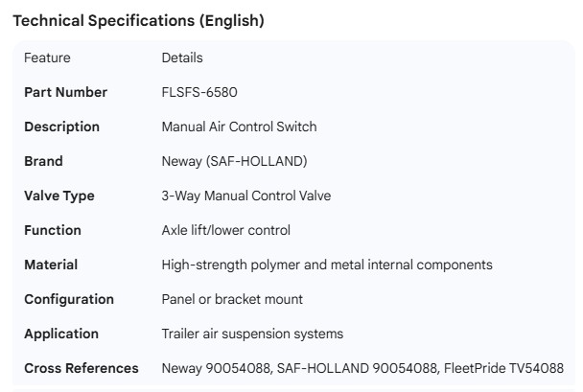Image resolution: width=583 pixels, height=392 pixels.
Task: Click the Trailer air suspension systems text
Action: coord(252,334)
